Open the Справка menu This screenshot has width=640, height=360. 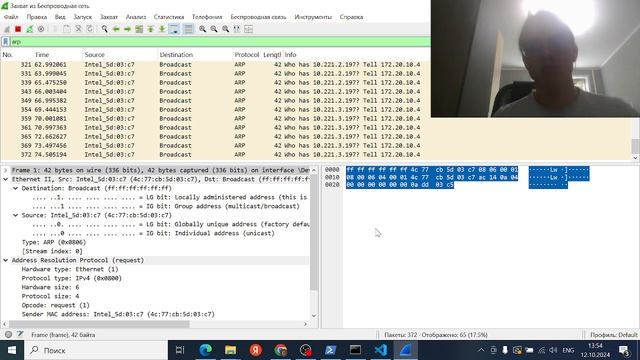351,17
